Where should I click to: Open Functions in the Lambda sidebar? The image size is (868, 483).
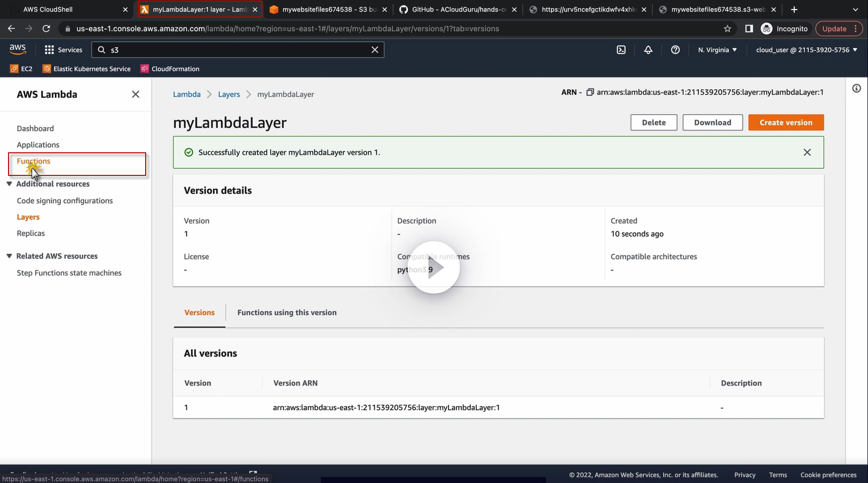(34, 161)
